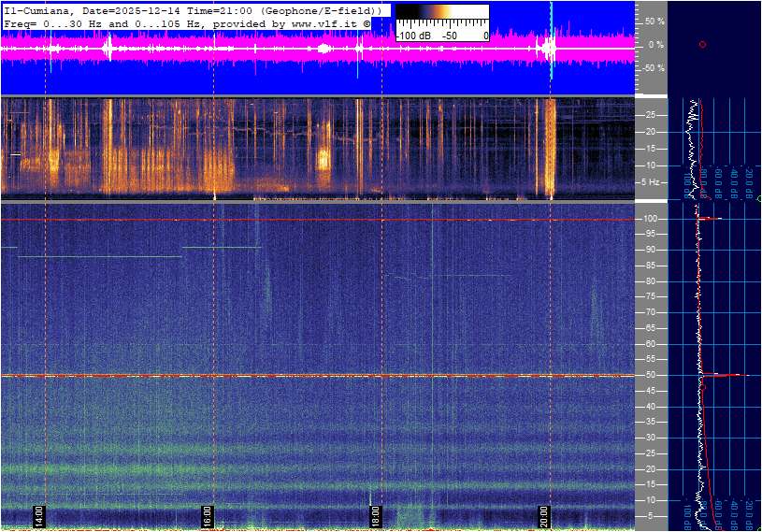The height and width of the screenshot is (532, 762).
Task: Click the 25 label on geophone frequency axis
Action: click(x=651, y=115)
